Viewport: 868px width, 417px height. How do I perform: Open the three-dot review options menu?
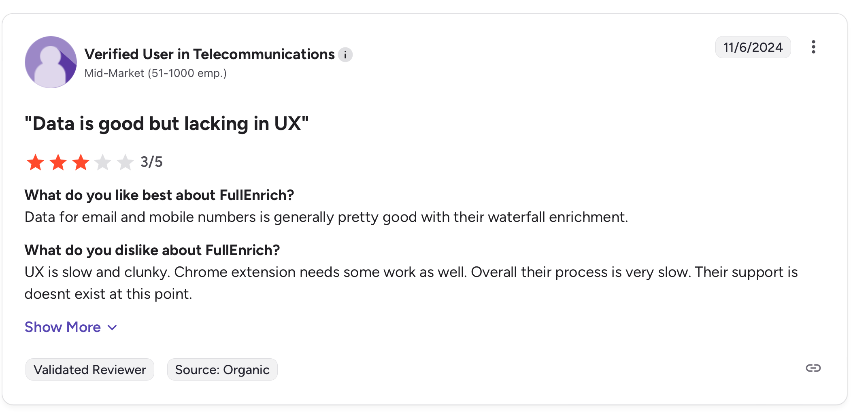pyautogui.click(x=813, y=47)
